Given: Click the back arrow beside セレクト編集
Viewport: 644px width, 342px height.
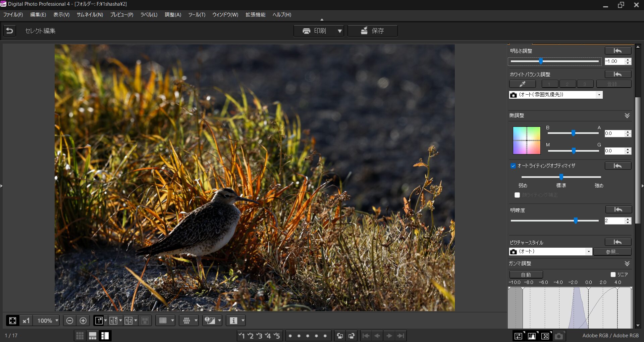Looking at the screenshot, I should 10,31.
